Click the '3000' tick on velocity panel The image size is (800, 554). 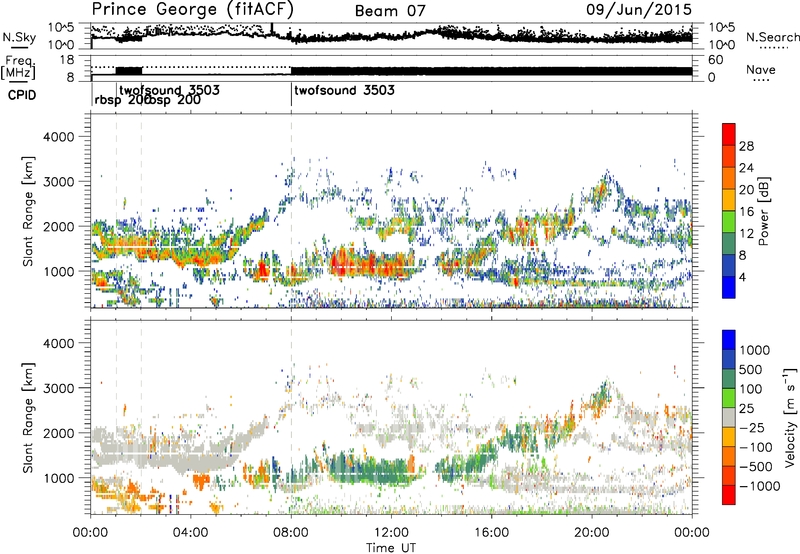pos(59,388)
